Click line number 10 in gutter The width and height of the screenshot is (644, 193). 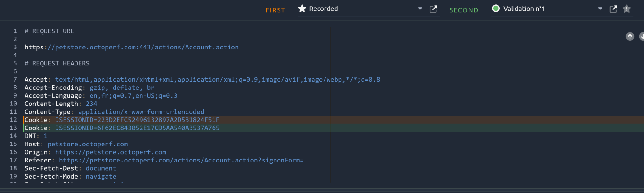click(13, 104)
